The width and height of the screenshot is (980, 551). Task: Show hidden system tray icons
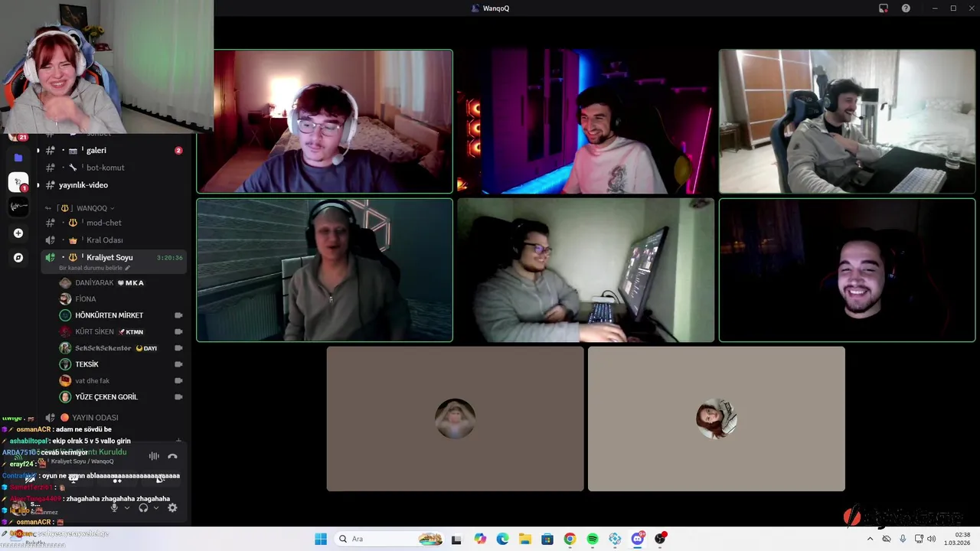pyautogui.click(x=870, y=539)
